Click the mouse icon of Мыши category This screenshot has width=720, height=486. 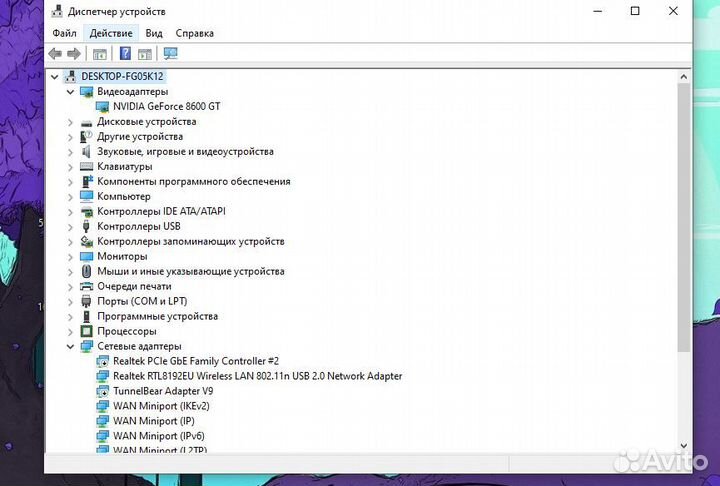86,271
